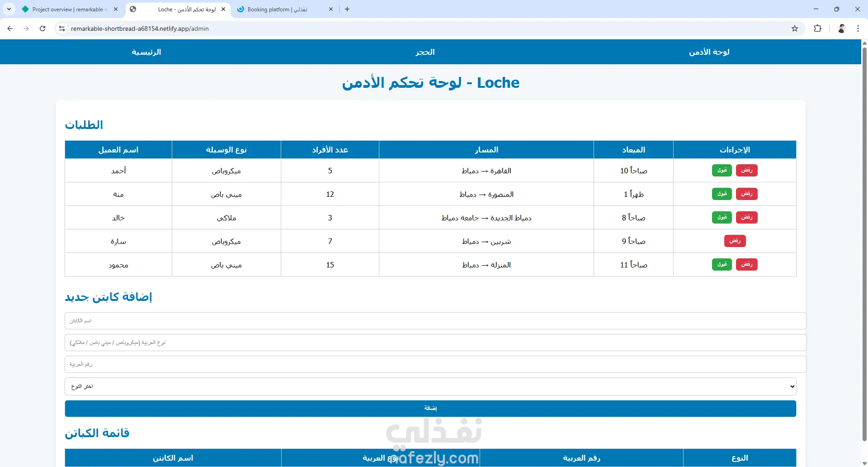Select the Loche لوحة تحكم الأدمن tab

point(178,9)
